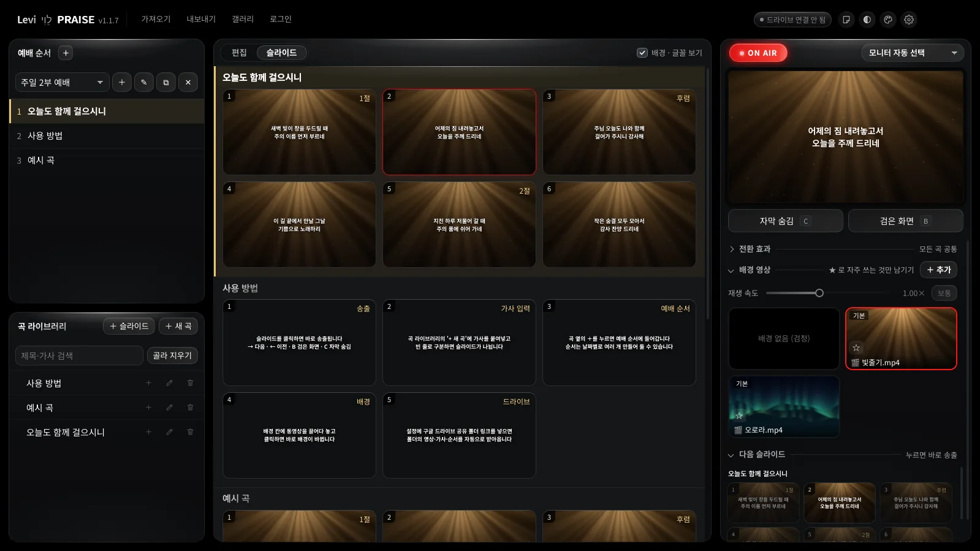This screenshot has width=980, height=551.
Task: Open the color palette icon in the top bar
Action: pyautogui.click(x=888, y=20)
